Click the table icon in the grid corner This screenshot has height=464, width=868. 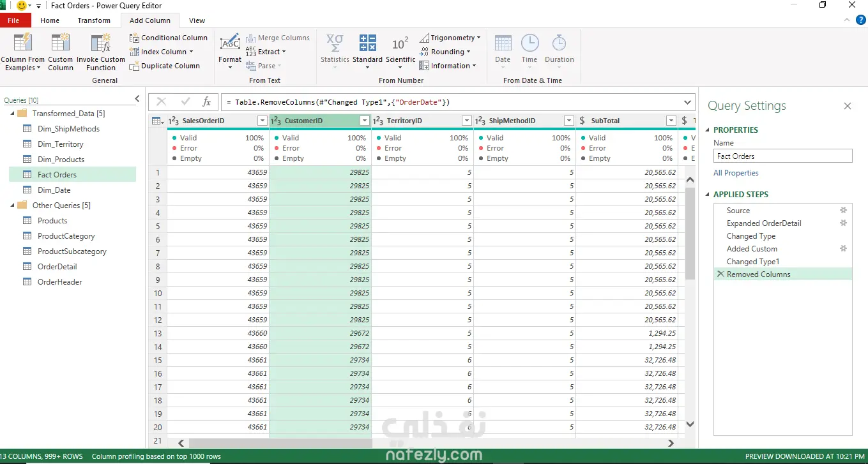point(157,121)
